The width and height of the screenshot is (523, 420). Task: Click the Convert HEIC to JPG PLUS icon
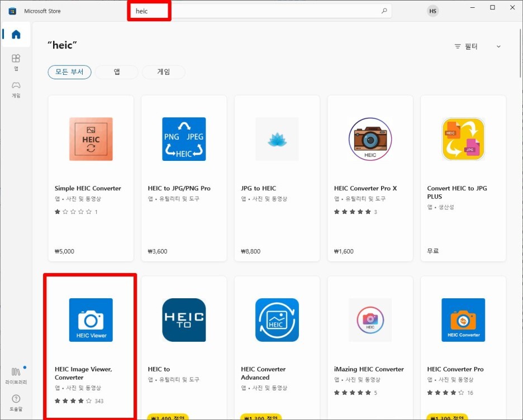coord(463,139)
